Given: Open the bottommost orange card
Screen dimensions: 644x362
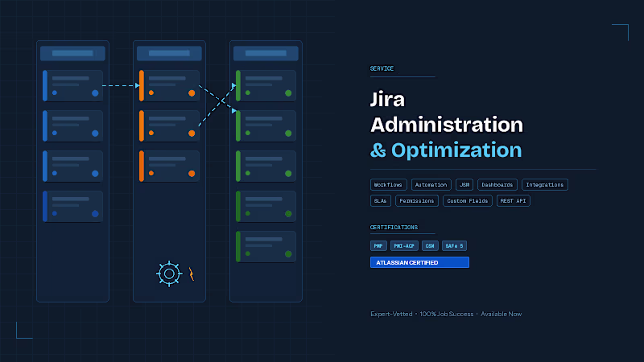Looking at the screenshot, I should coord(169,167).
